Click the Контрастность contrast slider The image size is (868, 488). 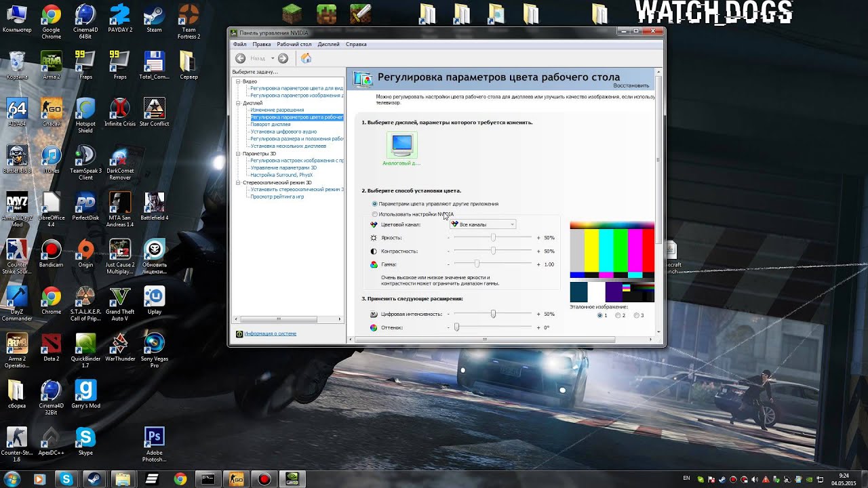tap(493, 251)
